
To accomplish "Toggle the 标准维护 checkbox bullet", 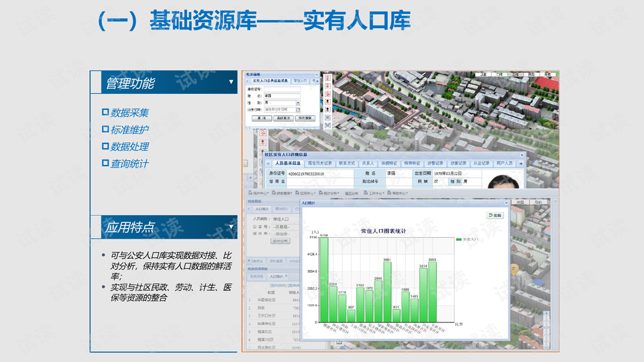I will coord(105,129).
